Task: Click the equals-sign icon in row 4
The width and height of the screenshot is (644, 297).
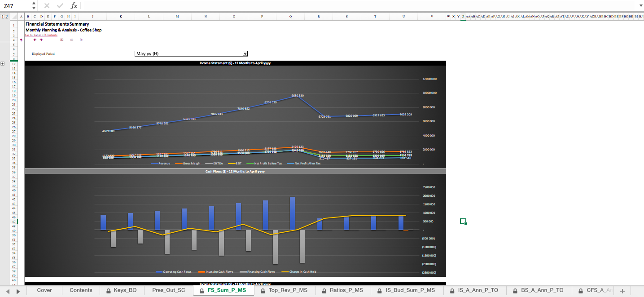Action: [72, 40]
